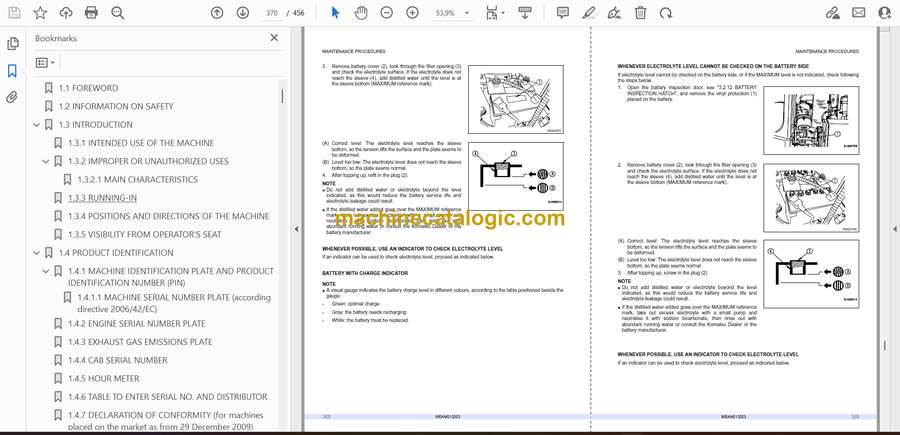Zoom in with the plus button
Screen dimensions: 900x435
(x=412, y=13)
